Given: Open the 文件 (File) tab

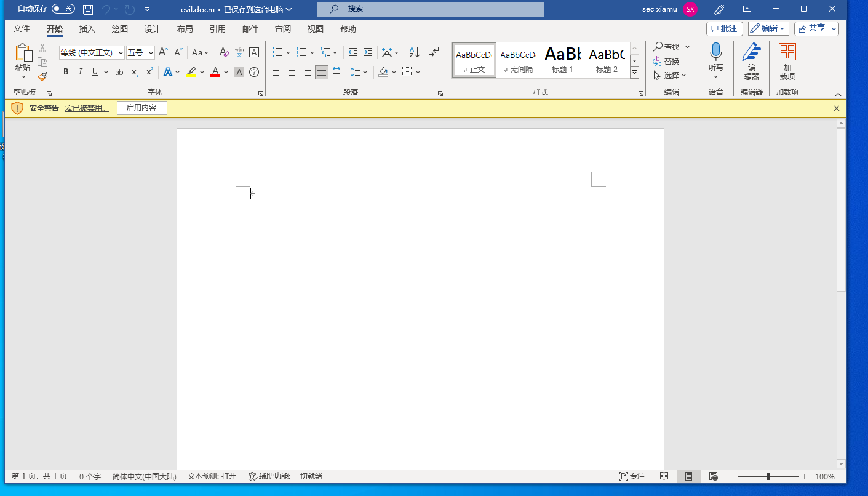Looking at the screenshot, I should pos(22,29).
